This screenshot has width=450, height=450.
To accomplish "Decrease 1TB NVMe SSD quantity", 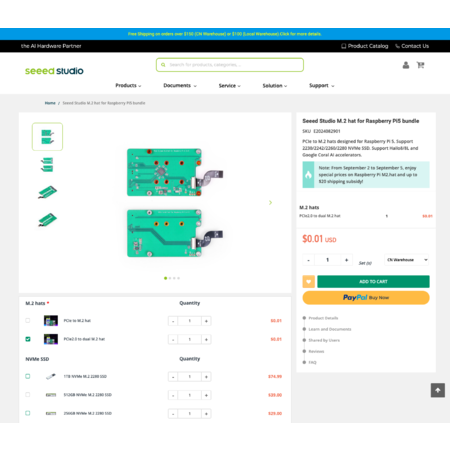I will tap(173, 377).
